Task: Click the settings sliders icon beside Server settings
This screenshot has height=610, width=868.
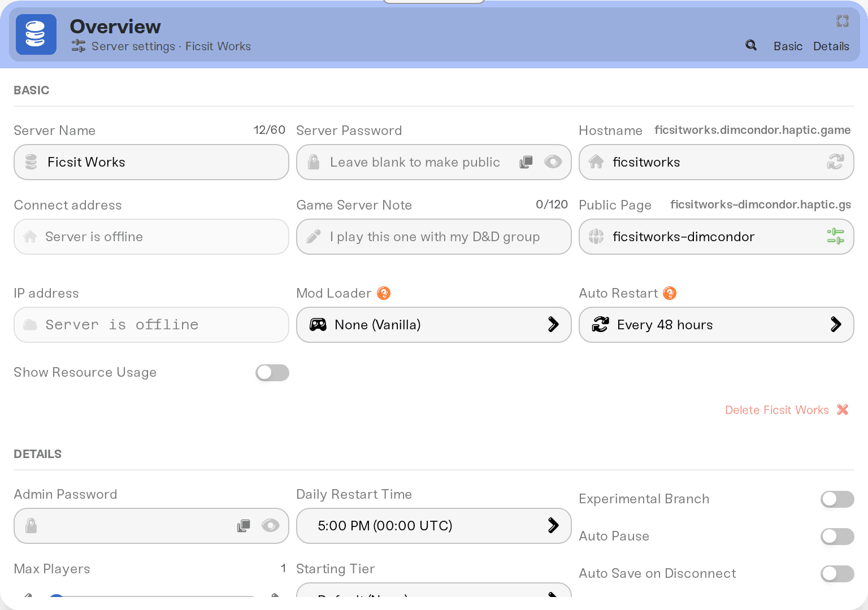Action: click(x=79, y=46)
